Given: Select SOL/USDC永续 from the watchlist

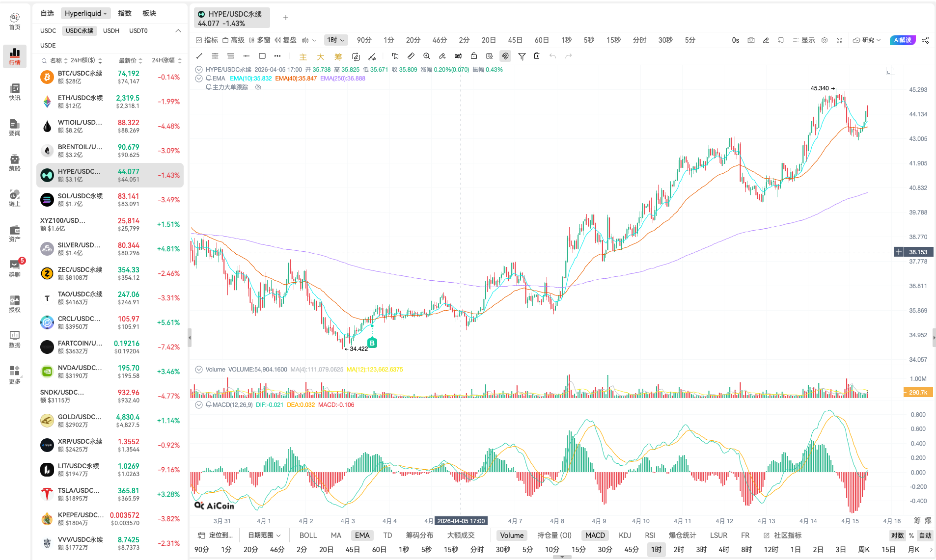Looking at the screenshot, I should (x=98, y=199).
